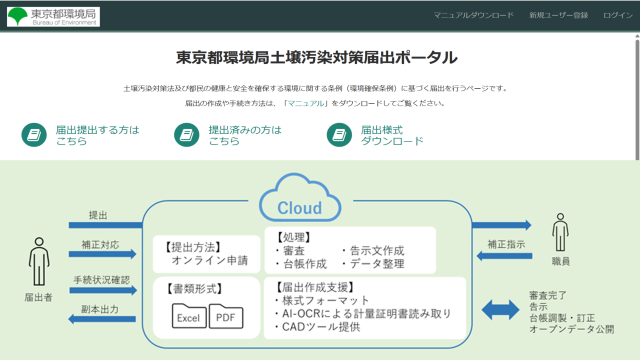Open 提出済みの方はこちら link
Image resolution: width=640 pixels, height=360 pixels.
click(245, 135)
